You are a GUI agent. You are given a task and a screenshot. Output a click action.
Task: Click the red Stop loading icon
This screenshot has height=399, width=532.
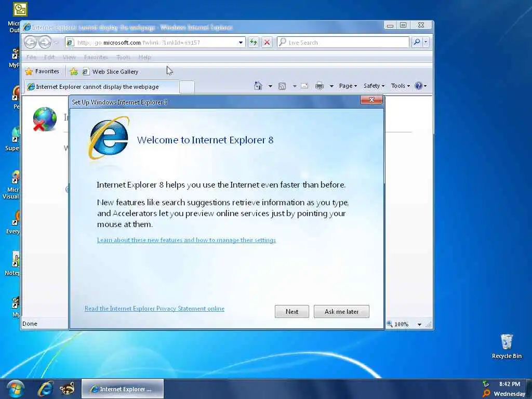267,43
